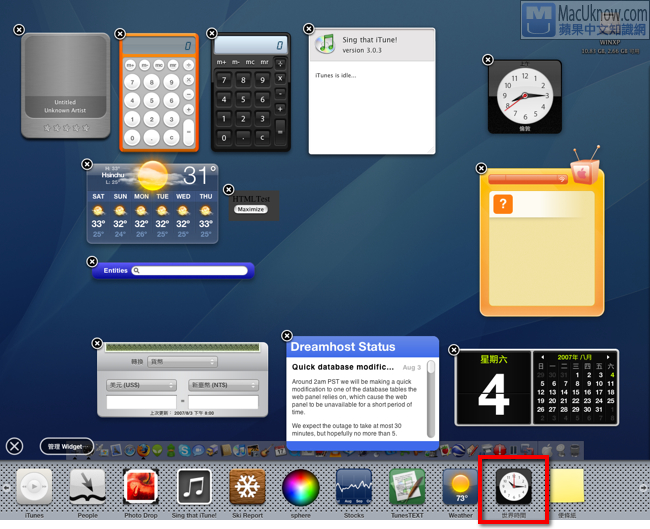Click WED forecast in Weather widget
The image size is (650, 529).
(x=183, y=216)
